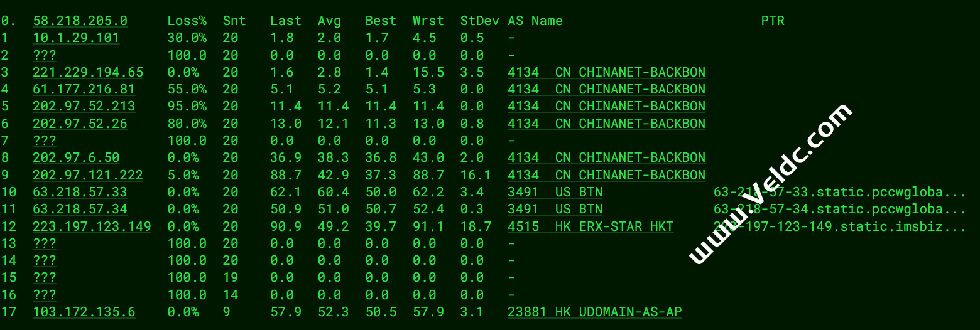Viewport: 980px width, 330px height.
Task: Open AS 4134 CHINANET-BACKBON link on hop 6
Action: [606, 124]
